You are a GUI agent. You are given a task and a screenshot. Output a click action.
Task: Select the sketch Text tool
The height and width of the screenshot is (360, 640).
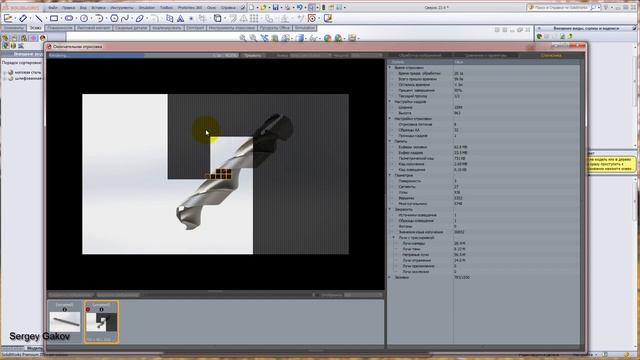[x=180, y=18]
